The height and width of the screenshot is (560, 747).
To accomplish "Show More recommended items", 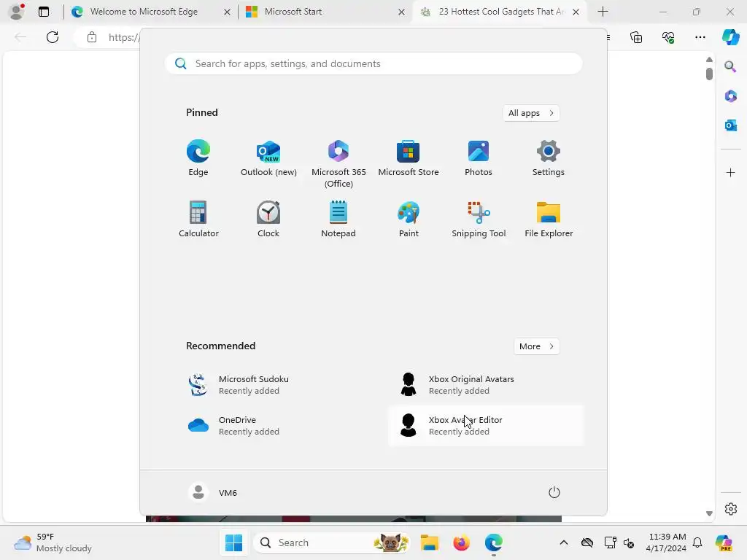I will pos(536,346).
